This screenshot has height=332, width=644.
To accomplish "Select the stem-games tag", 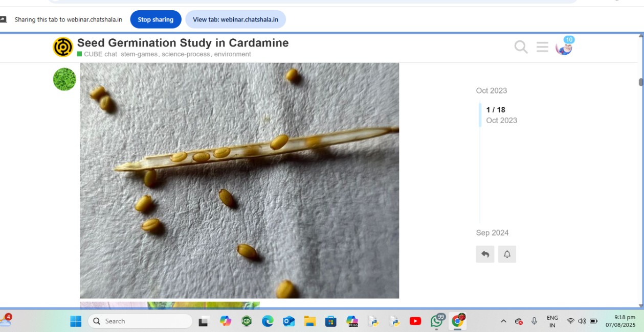I will [139, 54].
